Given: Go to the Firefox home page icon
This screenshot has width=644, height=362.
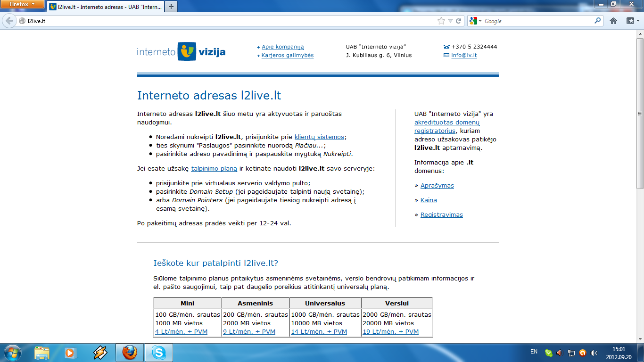Looking at the screenshot, I should 613,21.
